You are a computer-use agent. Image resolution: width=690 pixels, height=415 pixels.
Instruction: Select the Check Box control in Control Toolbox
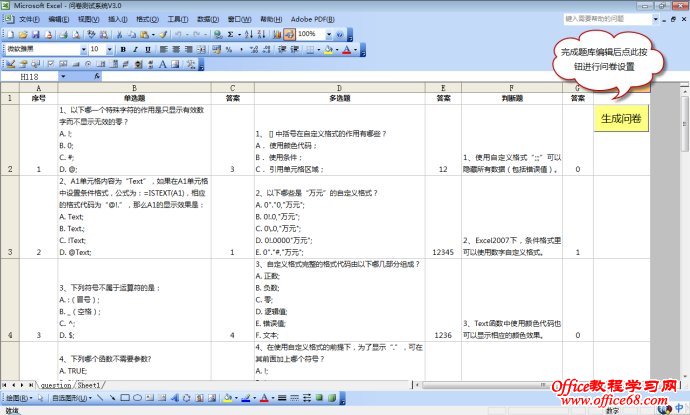pos(51,64)
